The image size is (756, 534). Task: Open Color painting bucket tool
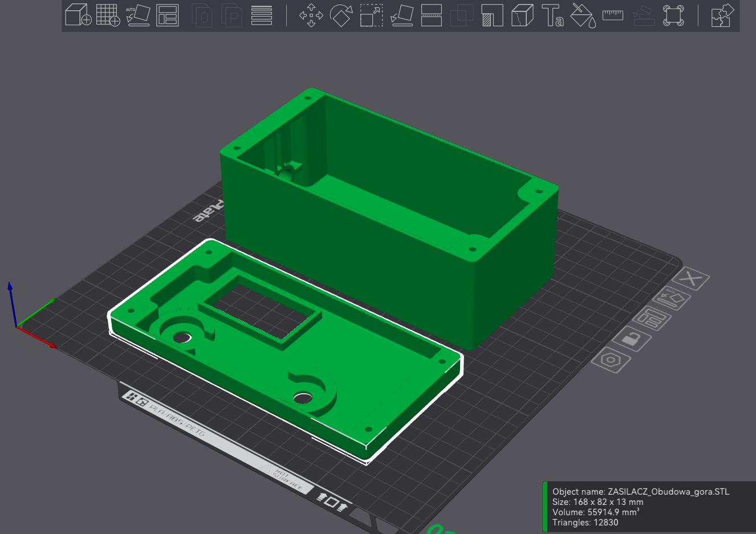583,15
